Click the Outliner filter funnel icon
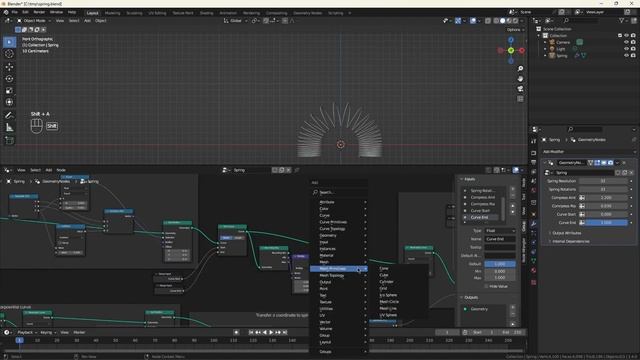Image resolution: width=640 pixels, height=360 pixels. pos(622,20)
